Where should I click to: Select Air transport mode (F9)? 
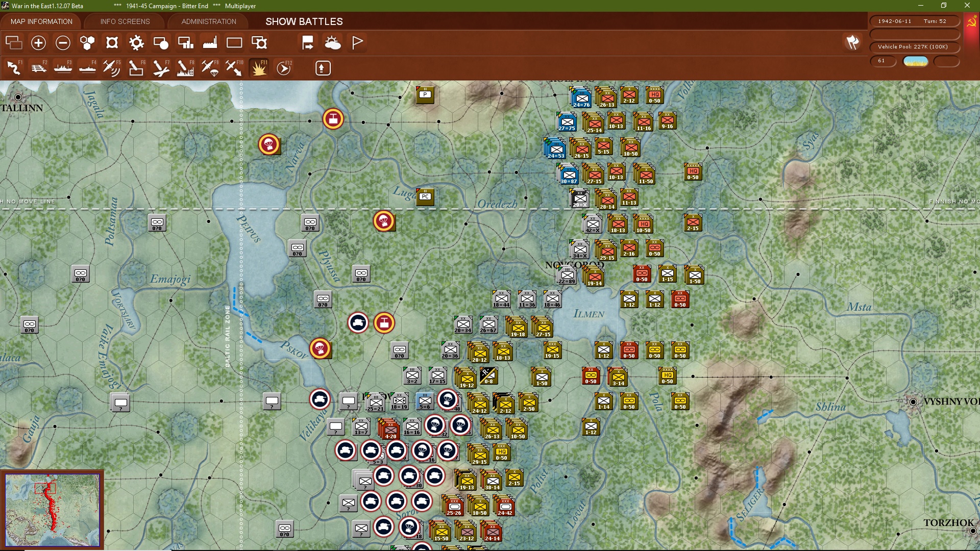[x=210, y=68]
